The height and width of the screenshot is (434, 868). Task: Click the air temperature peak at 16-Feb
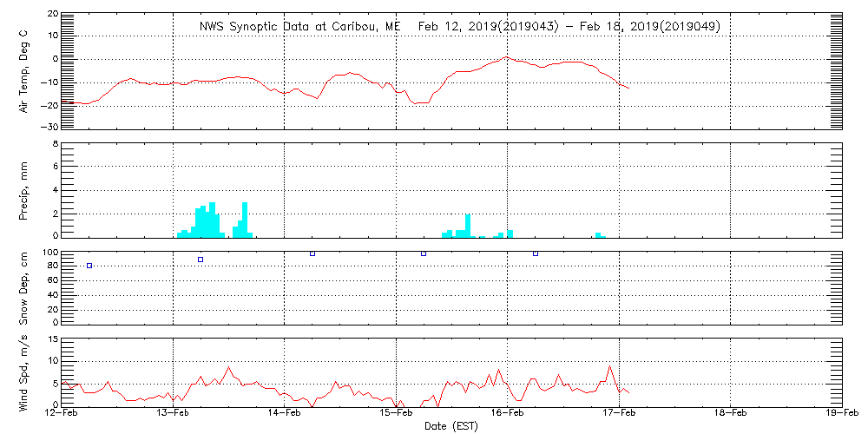coord(506,56)
